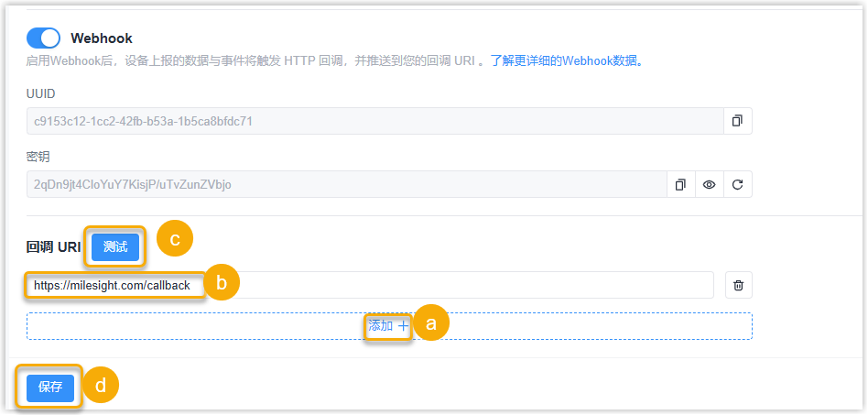Click the orange marker labeled b
868x415 pixels.
[222, 283]
